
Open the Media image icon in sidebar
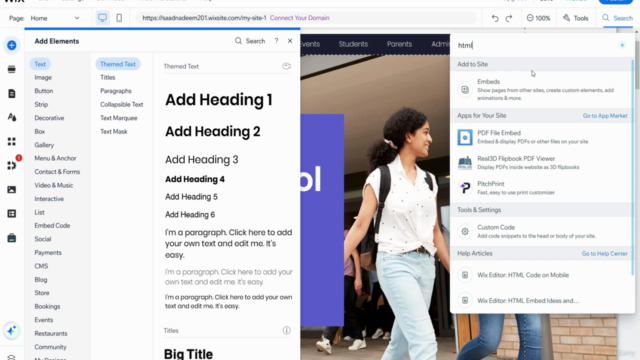coord(11,189)
